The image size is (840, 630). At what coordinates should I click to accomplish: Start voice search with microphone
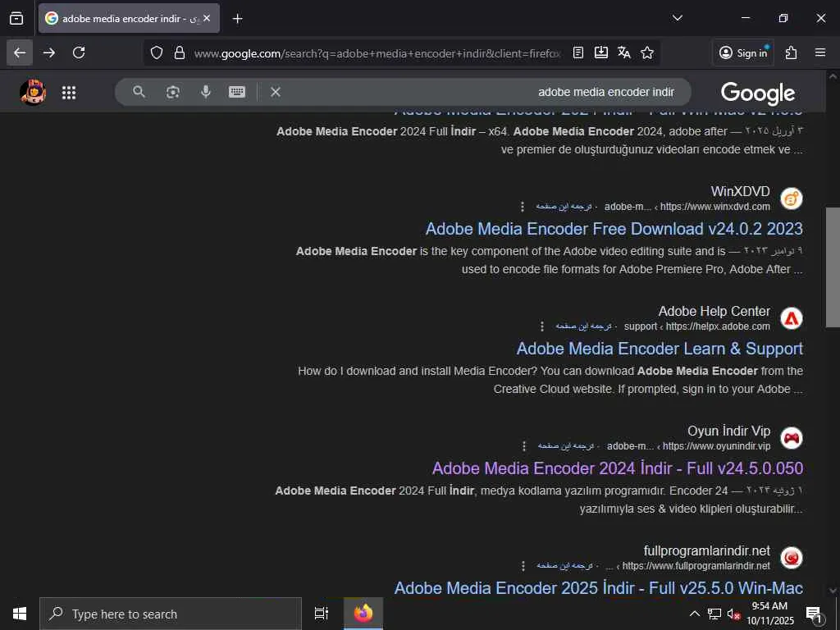206,92
